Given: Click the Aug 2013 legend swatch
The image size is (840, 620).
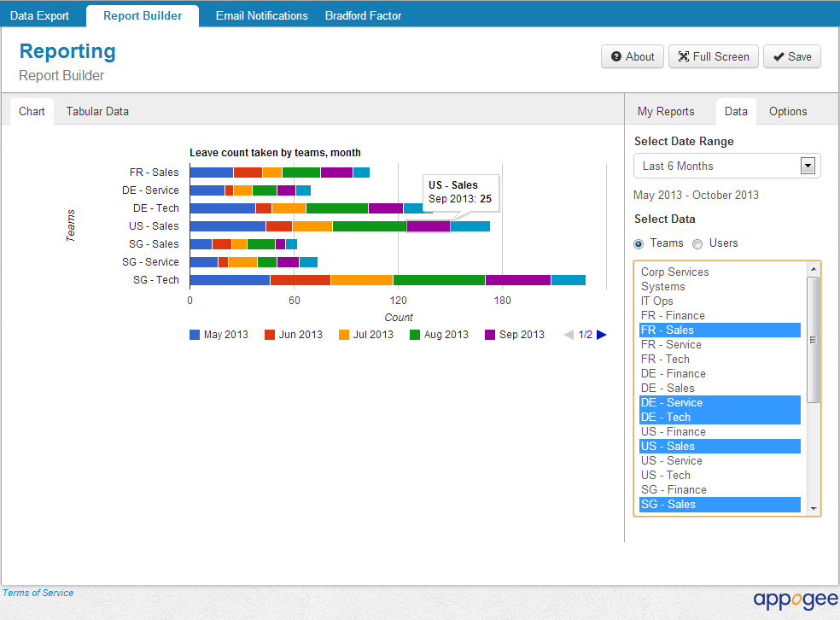Looking at the screenshot, I should 416,335.
